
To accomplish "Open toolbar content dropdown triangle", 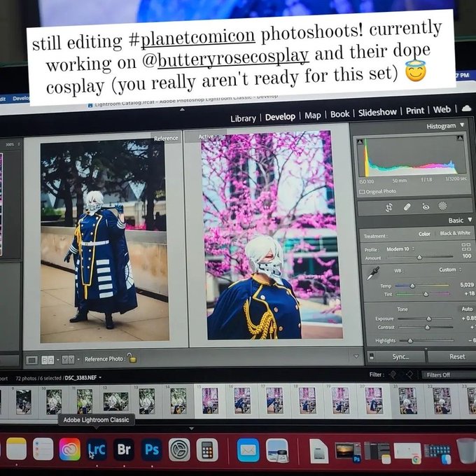I will 356,356.
